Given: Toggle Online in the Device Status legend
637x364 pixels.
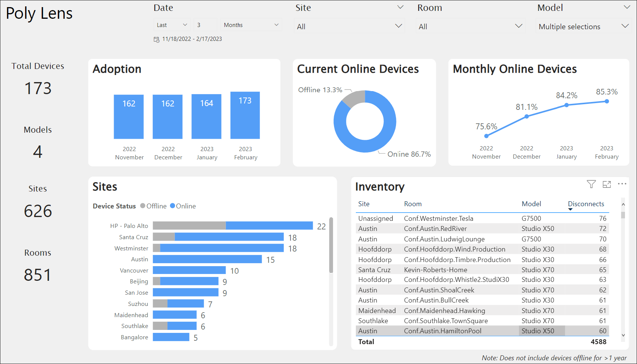Looking at the screenshot, I should (x=183, y=206).
